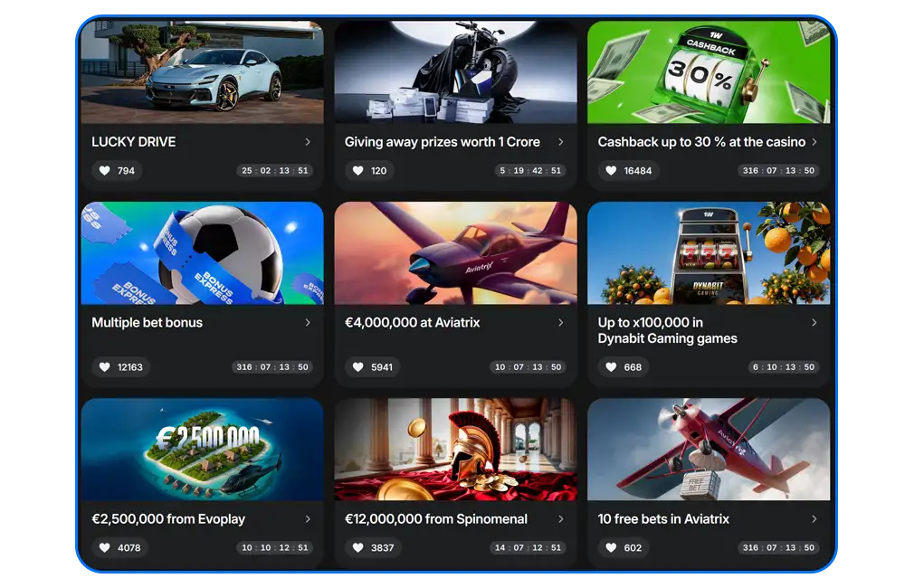This screenshot has width=905, height=588.
Task: Click heart icon showing 120 likes
Action: pos(357,171)
